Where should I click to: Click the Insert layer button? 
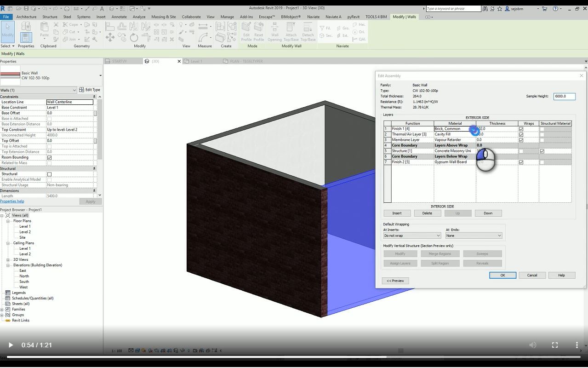pyautogui.click(x=397, y=213)
